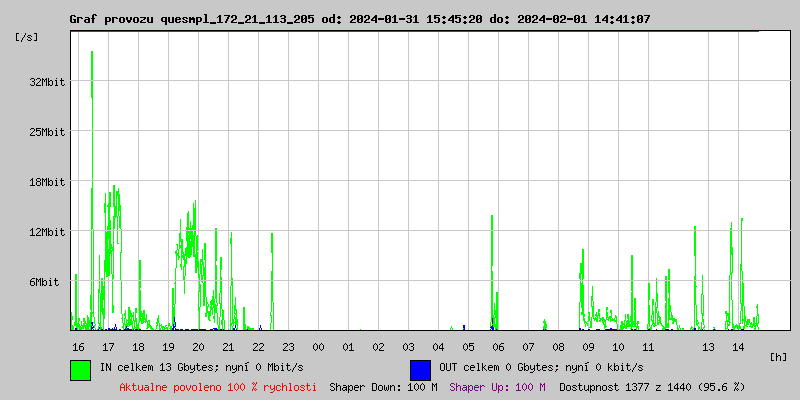Click the 'Dostupnost 1377 z 1440' availability text
The width and height of the screenshot is (800, 400).
[651, 387]
